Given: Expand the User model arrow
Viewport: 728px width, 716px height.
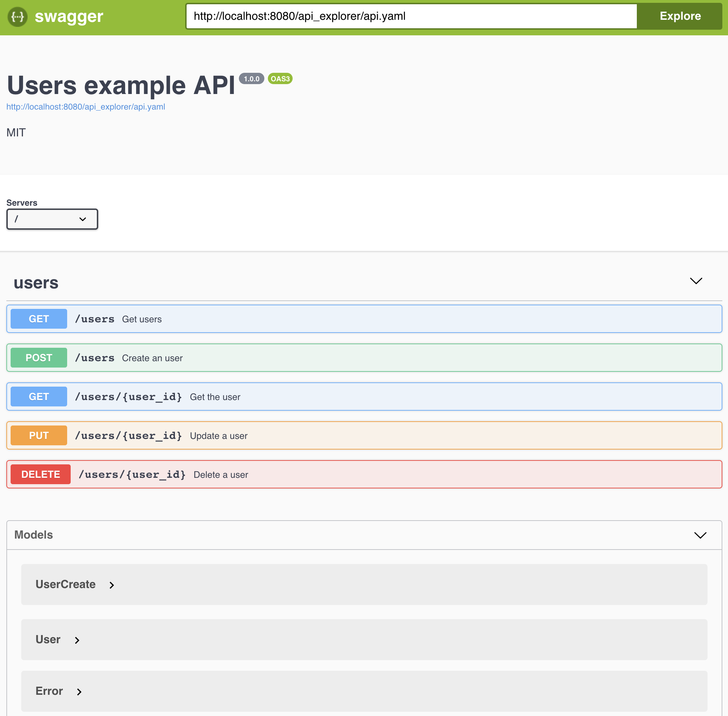Looking at the screenshot, I should (77, 640).
